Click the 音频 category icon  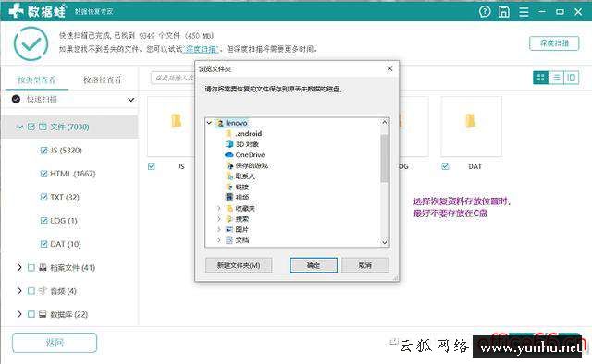point(43,291)
